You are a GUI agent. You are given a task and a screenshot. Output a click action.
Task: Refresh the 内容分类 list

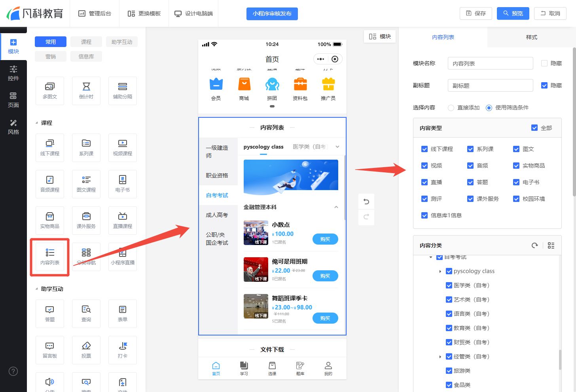535,245
